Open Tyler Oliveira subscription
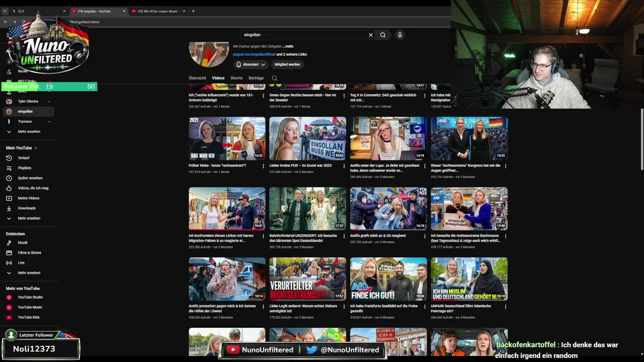Image resolution: width=644 pixels, height=362 pixels. [29, 102]
